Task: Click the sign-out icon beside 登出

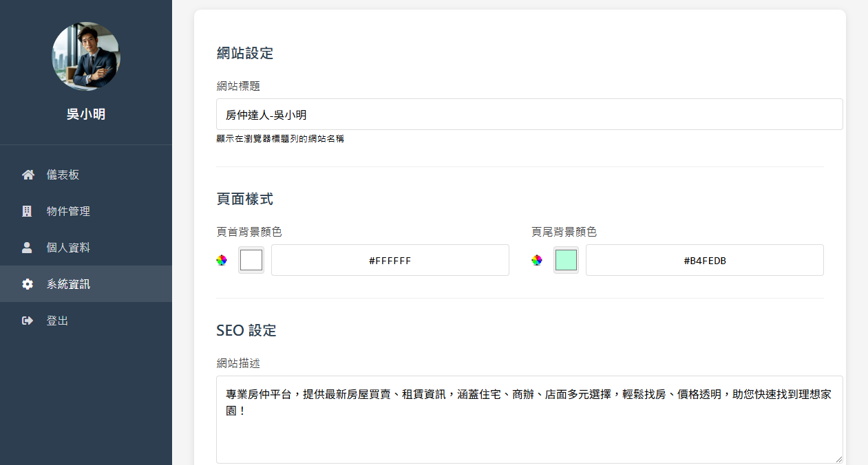Action: (x=28, y=321)
